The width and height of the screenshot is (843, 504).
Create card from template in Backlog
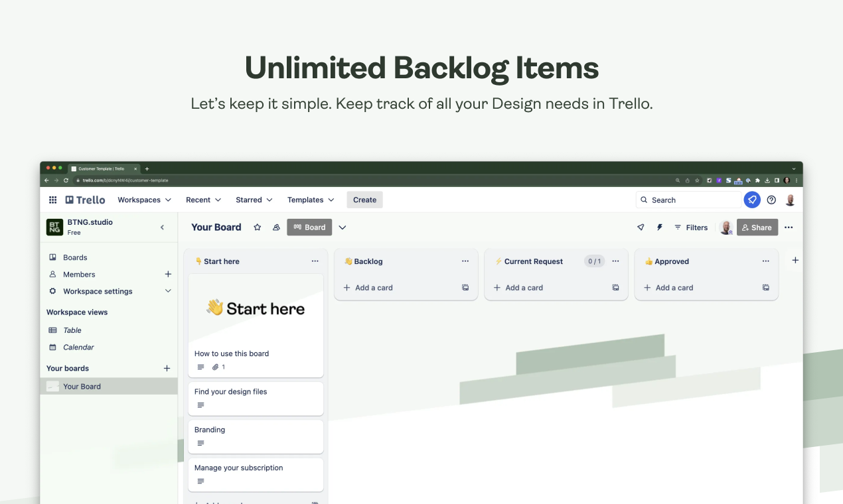tap(465, 288)
